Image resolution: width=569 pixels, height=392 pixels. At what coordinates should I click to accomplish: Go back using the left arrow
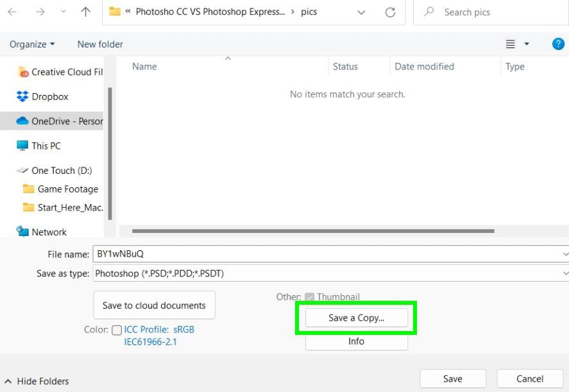coord(12,12)
